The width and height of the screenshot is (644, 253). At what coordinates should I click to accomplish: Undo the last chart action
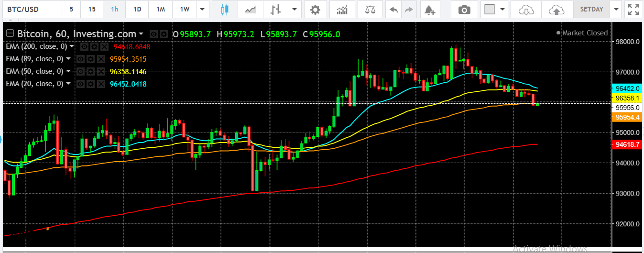click(394, 10)
